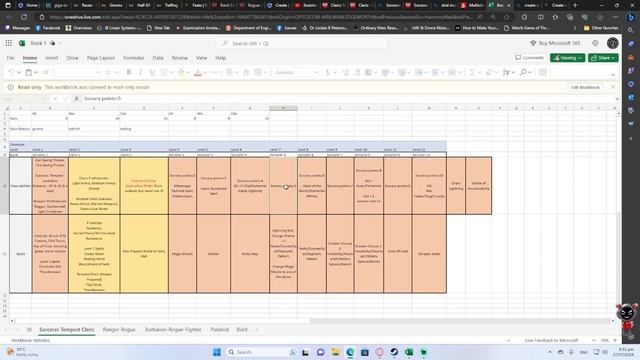640x360 pixels.
Task: Open the File menu
Action: (x=11, y=58)
